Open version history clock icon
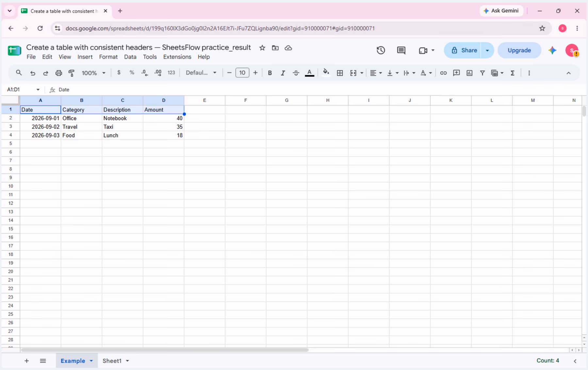The height and width of the screenshot is (370, 588). (381, 50)
